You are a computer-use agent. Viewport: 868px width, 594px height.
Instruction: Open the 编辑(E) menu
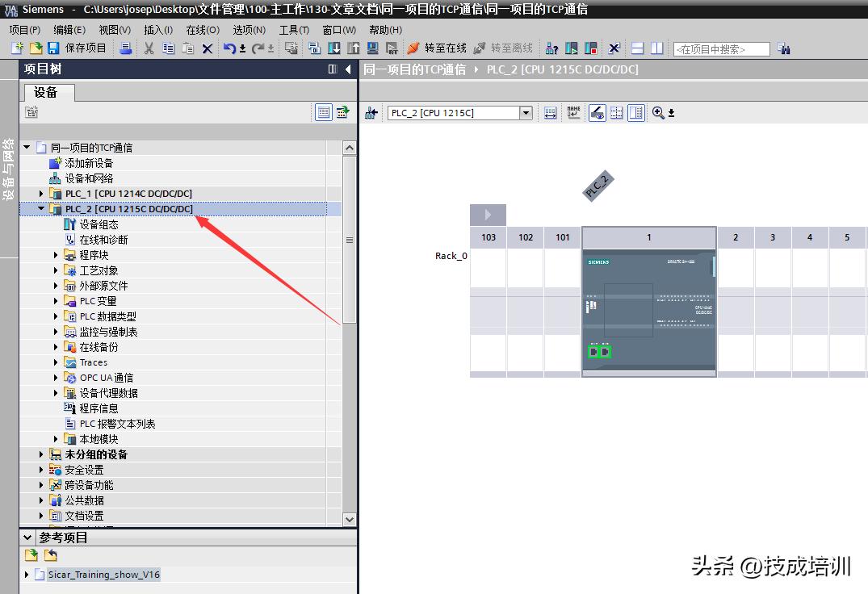pos(69,30)
